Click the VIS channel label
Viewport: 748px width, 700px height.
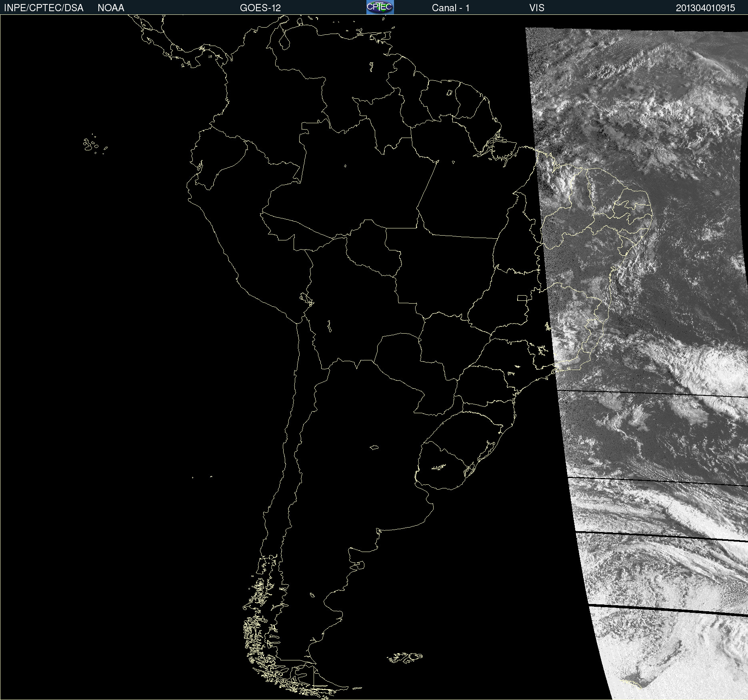(537, 8)
